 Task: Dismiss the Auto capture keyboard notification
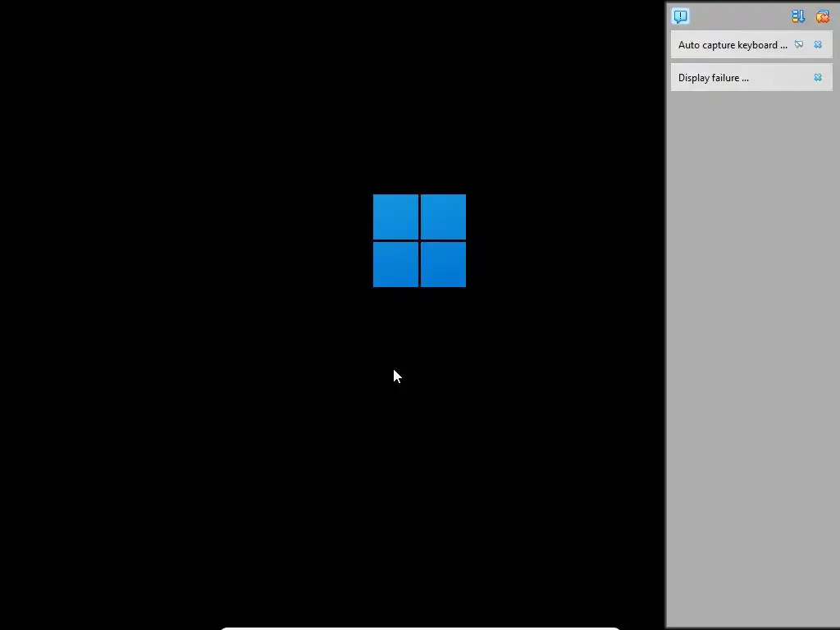click(x=818, y=44)
